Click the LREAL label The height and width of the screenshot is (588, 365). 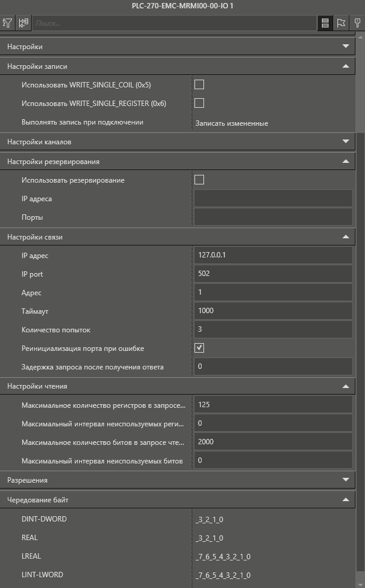(31, 556)
